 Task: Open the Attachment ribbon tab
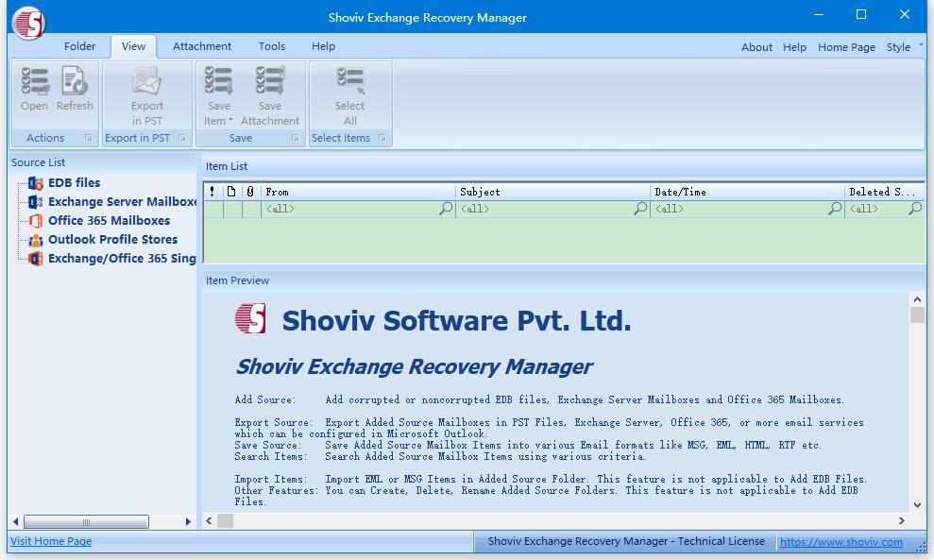[202, 46]
